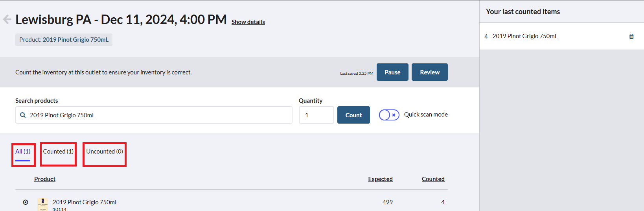Viewport: 644px width, 211px height.
Task: Open the Pinot Grigio product thumbnail
Action: click(42, 204)
